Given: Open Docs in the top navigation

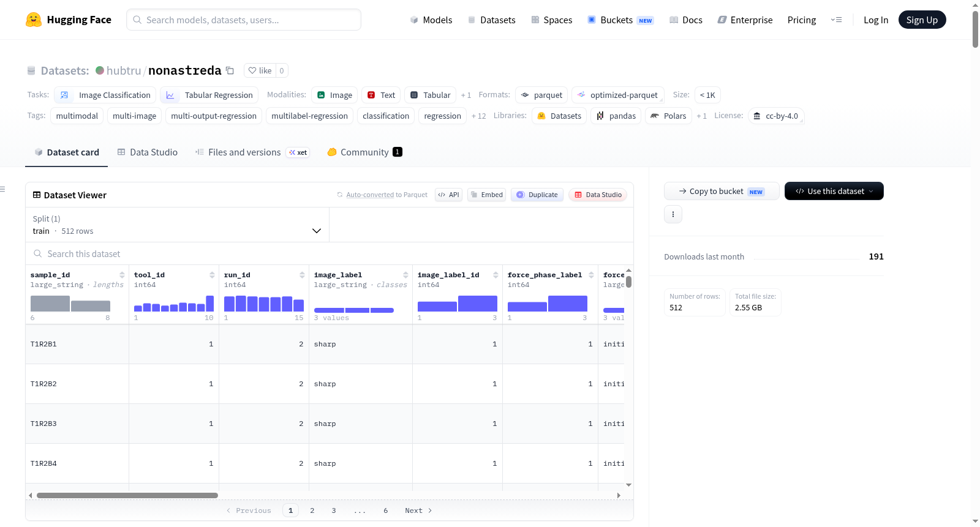Looking at the screenshot, I should (x=686, y=20).
